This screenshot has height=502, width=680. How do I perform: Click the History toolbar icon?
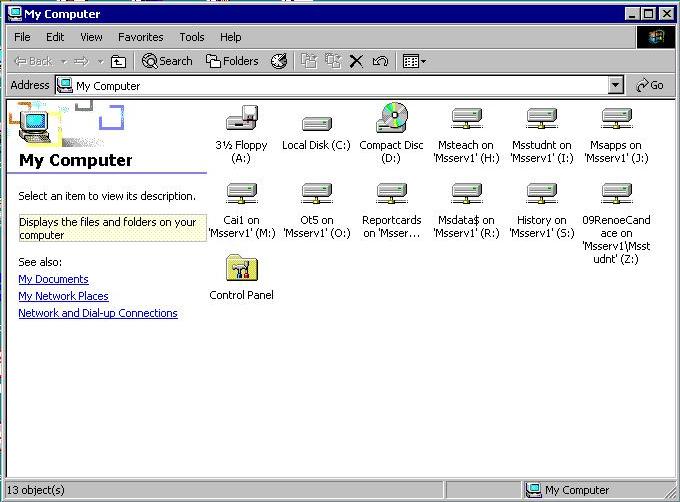click(279, 61)
